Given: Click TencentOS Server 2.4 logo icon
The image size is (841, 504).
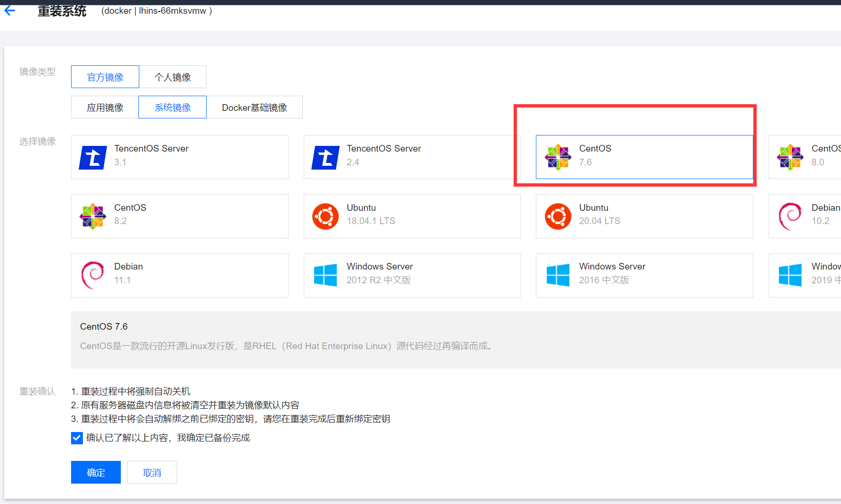Looking at the screenshot, I should (x=326, y=157).
